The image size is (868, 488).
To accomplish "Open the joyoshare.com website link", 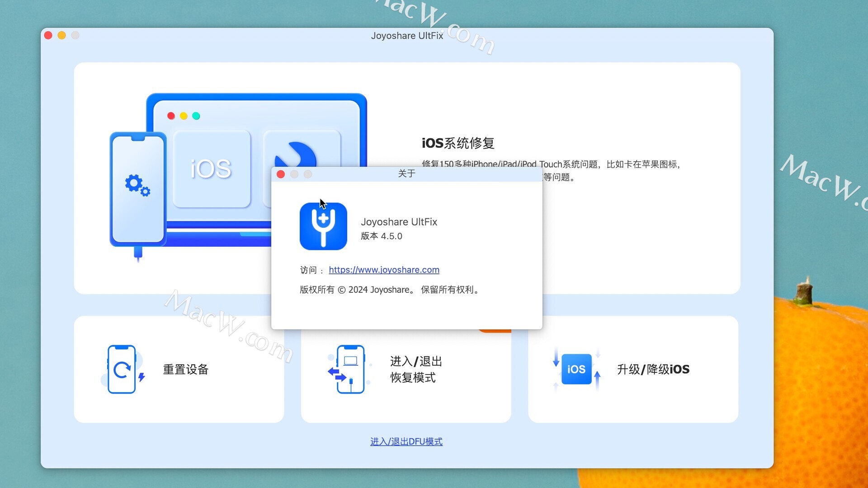I will [x=384, y=270].
